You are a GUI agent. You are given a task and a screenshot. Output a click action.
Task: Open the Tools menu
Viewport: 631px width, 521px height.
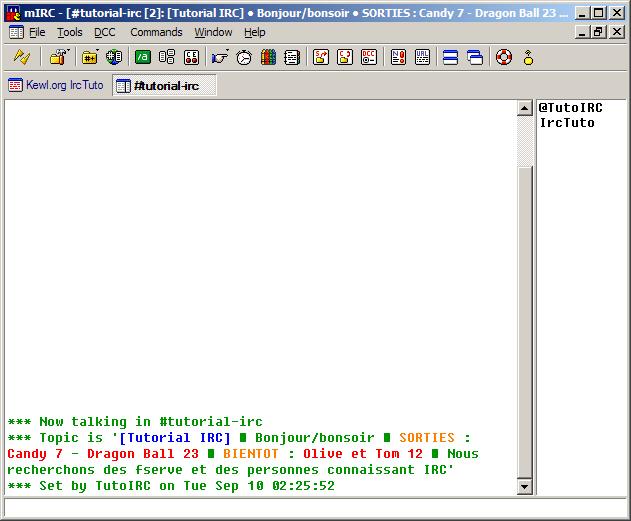pyautogui.click(x=70, y=32)
